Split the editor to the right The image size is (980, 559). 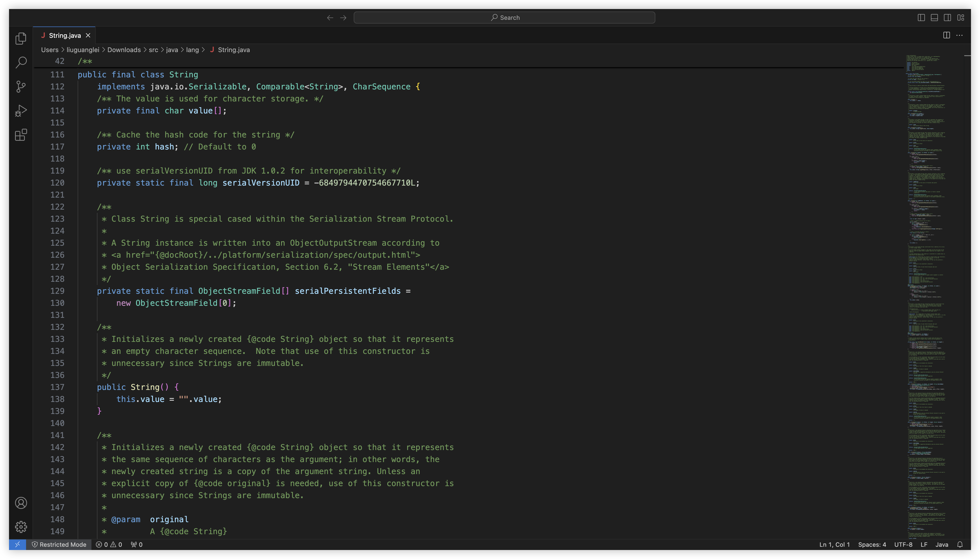click(947, 35)
